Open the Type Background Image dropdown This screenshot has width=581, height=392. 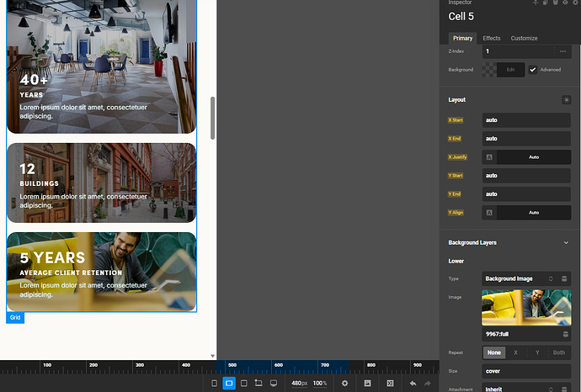[x=519, y=278]
